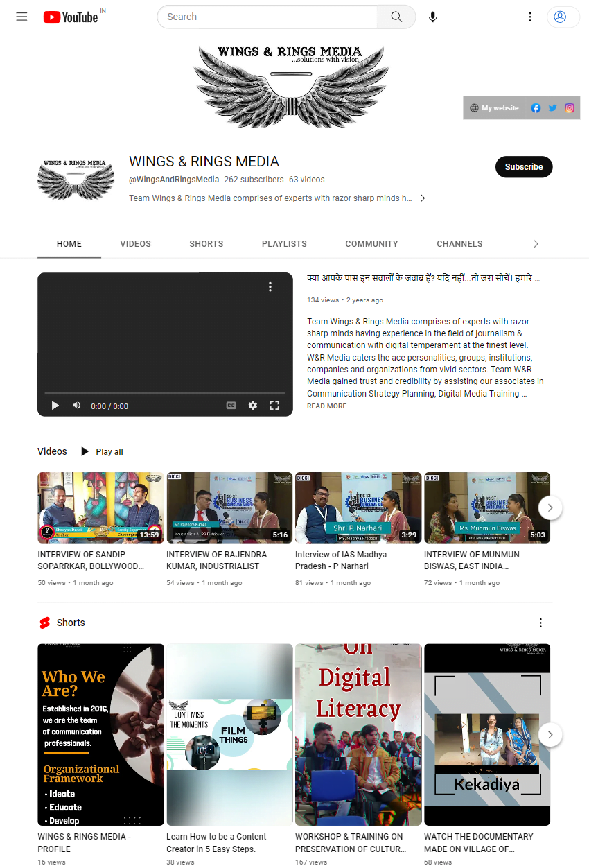Open 'INTERVIEW OF MUNMUN BISWAS' title

click(472, 560)
